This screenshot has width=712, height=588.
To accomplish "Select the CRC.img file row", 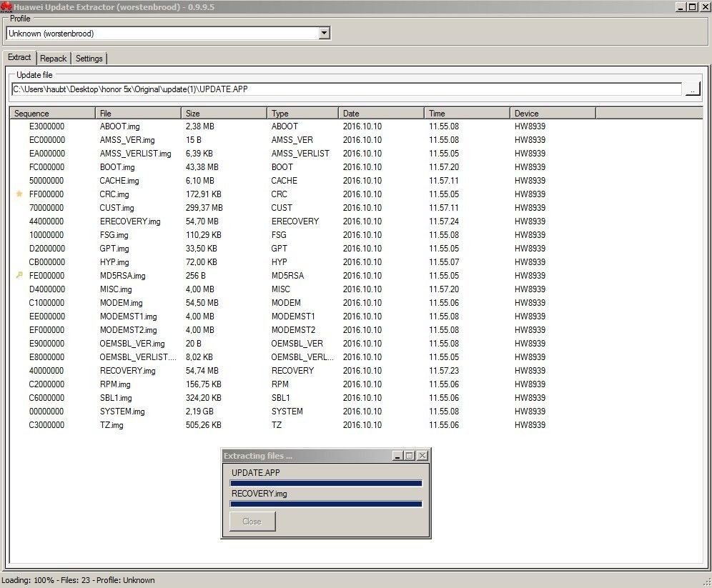I will pyautogui.click(x=303, y=194).
